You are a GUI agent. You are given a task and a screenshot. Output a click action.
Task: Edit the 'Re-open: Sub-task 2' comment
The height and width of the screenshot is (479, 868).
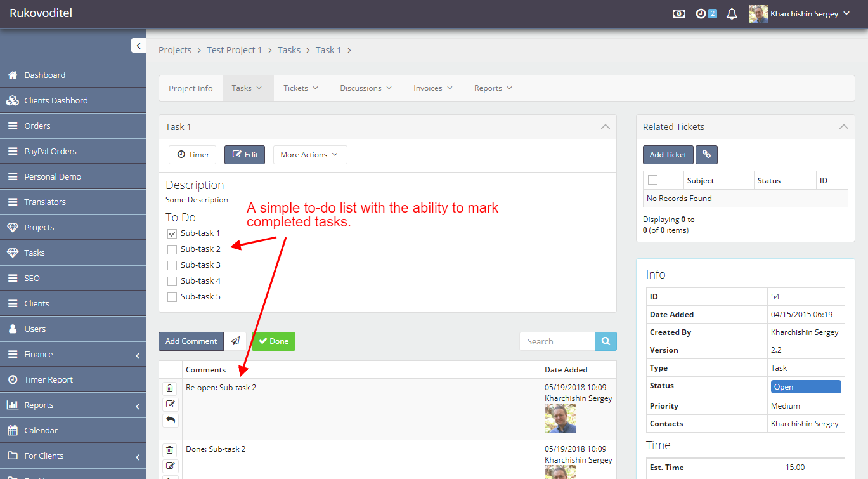[171, 404]
